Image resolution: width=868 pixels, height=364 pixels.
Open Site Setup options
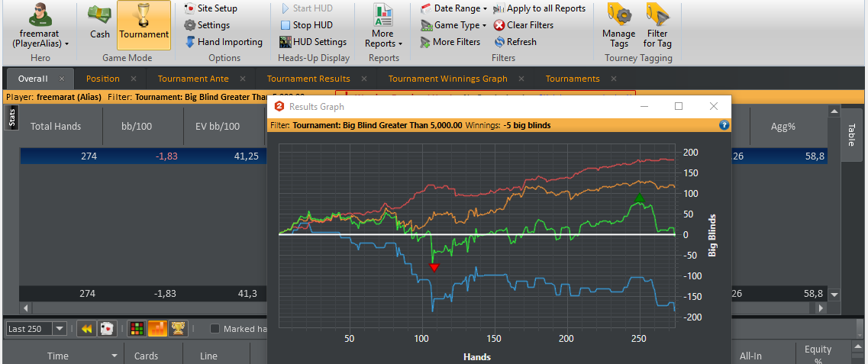pyautogui.click(x=211, y=8)
